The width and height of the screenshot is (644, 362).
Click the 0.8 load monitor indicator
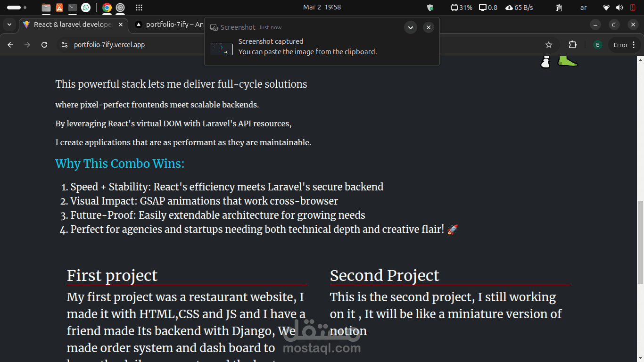click(x=488, y=8)
